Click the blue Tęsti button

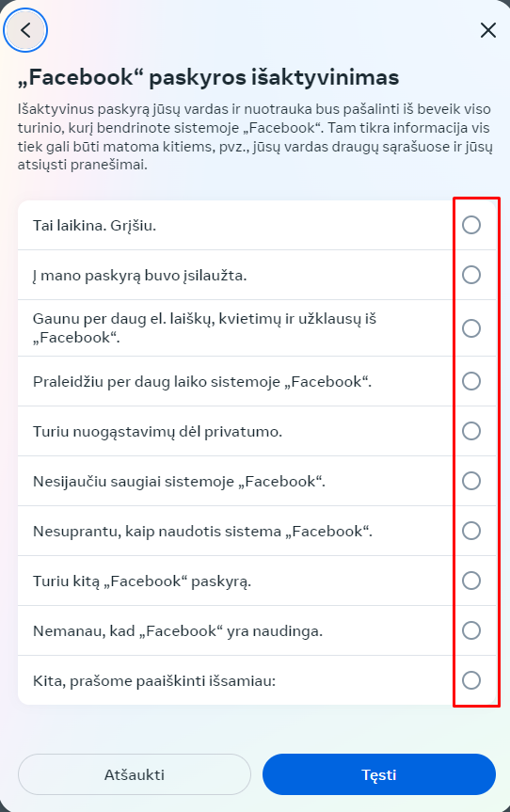pyautogui.click(x=379, y=774)
